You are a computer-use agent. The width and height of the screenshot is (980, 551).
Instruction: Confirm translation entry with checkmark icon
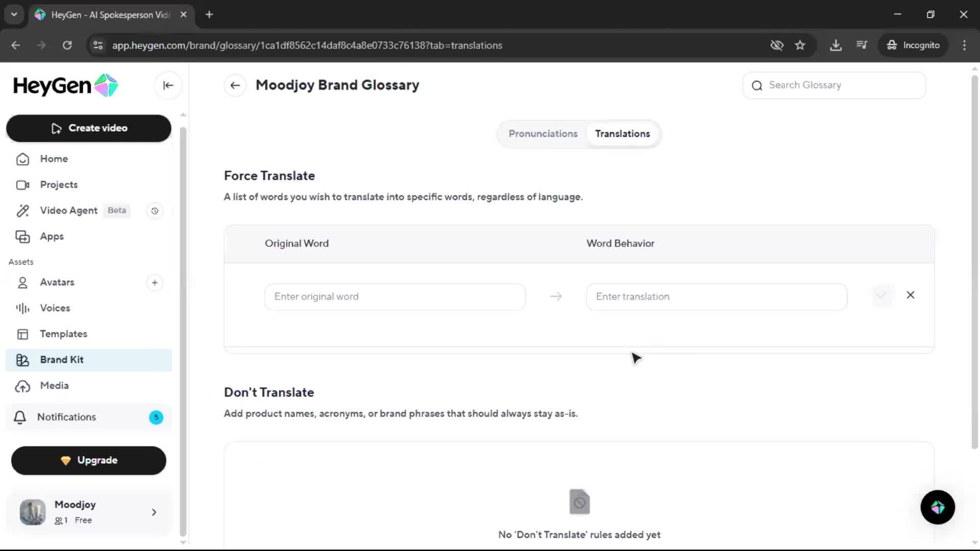[x=881, y=295]
